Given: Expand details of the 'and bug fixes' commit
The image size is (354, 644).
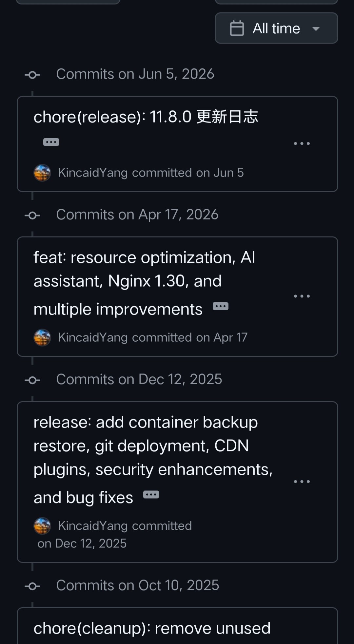Looking at the screenshot, I should click(x=151, y=495).
